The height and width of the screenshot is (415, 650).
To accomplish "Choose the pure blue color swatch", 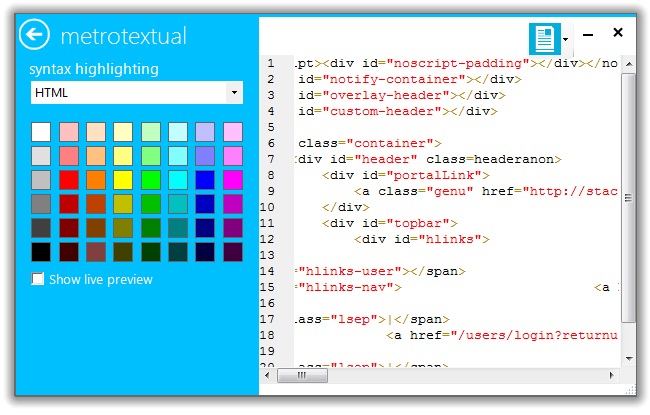I will click(205, 180).
